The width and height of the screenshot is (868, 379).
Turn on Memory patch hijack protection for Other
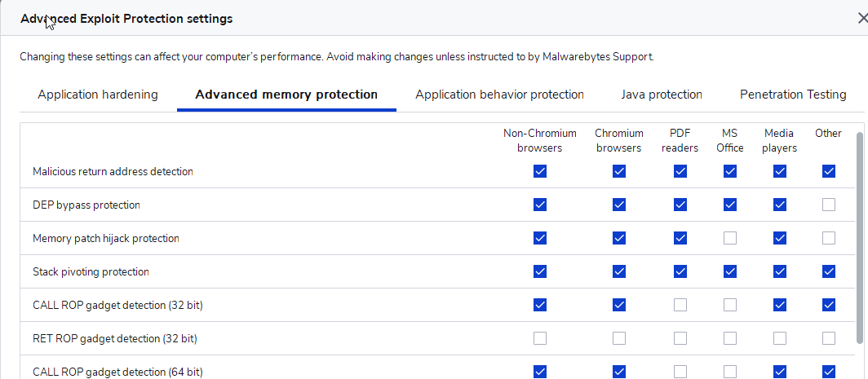pyautogui.click(x=829, y=238)
